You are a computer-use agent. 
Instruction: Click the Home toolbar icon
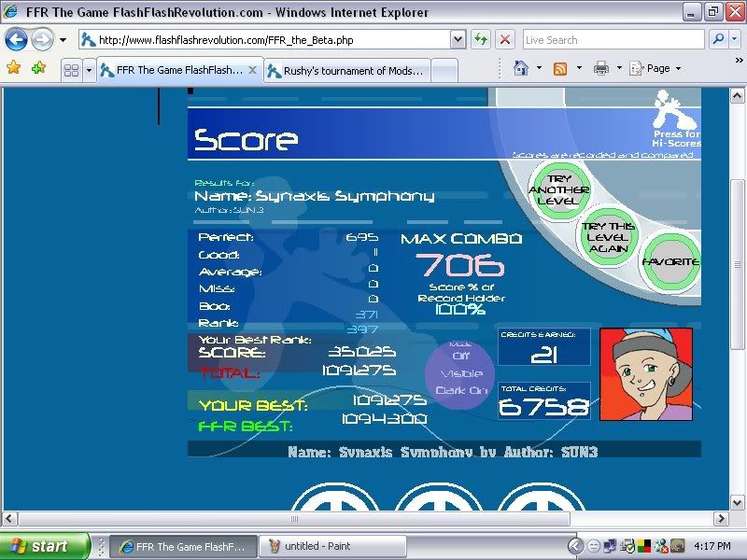pyautogui.click(x=521, y=69)
